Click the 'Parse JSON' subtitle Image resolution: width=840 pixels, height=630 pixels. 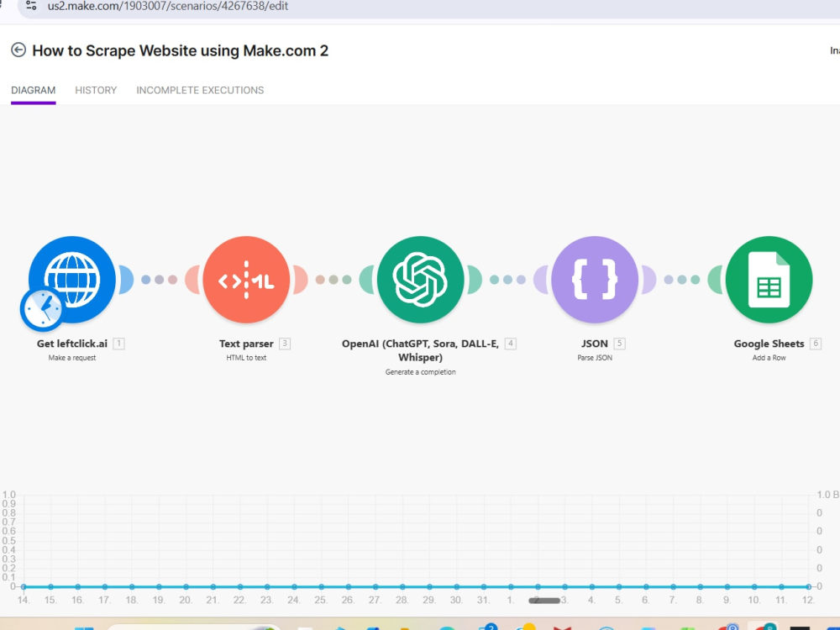click(595, 357)
